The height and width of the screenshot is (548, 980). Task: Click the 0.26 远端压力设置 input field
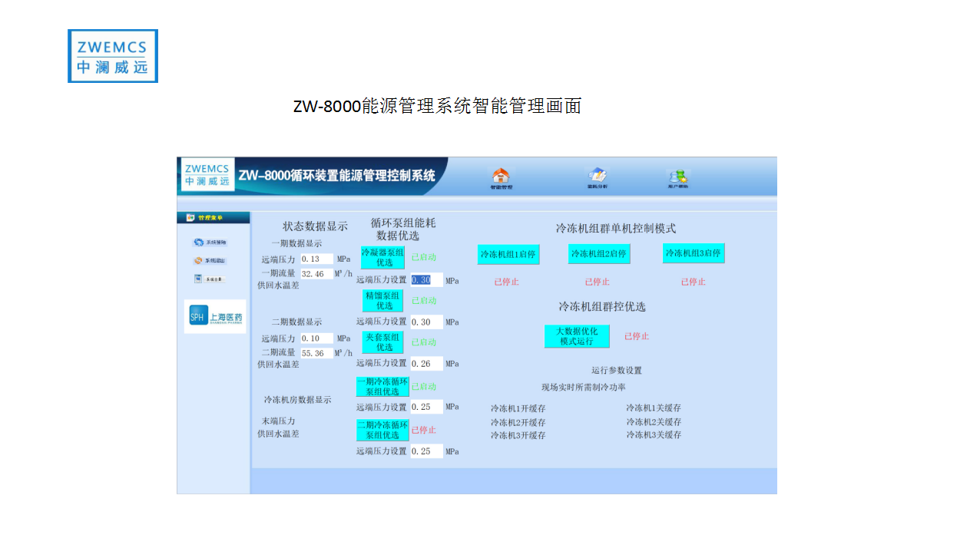426,364
